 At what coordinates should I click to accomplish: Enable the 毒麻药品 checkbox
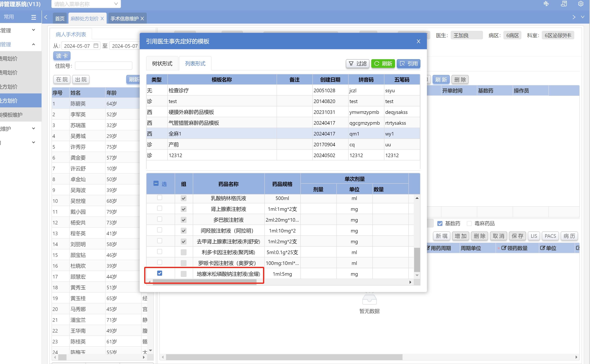tap(469, 223)
